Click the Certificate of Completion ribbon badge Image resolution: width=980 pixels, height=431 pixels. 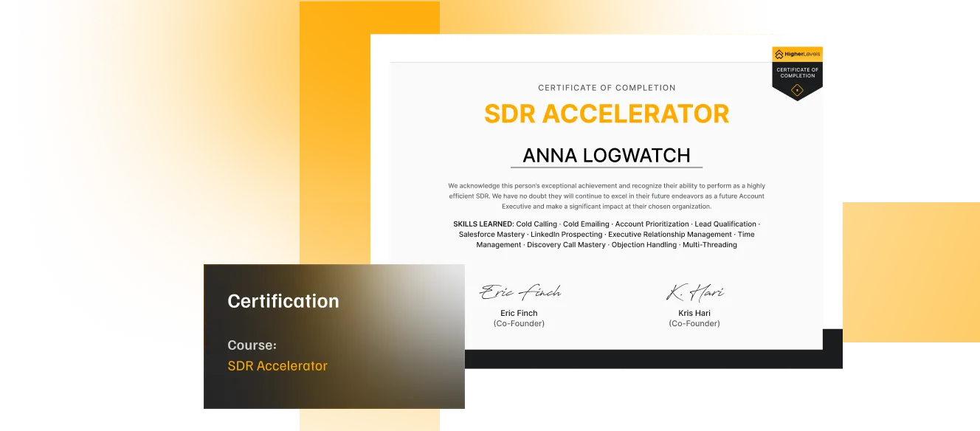coord(797,72)
